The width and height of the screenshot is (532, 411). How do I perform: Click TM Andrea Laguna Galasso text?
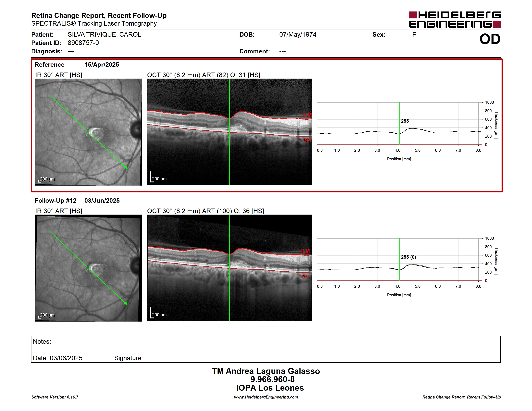click(x=266, y=371)
